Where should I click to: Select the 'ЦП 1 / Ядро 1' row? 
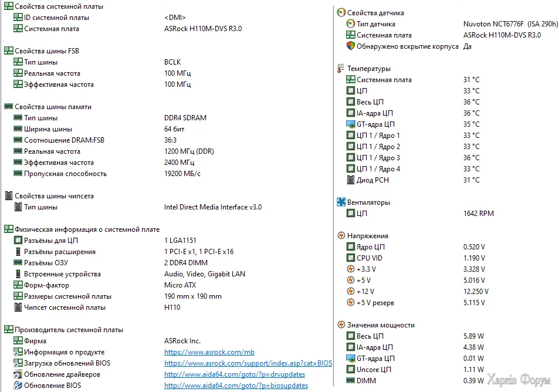click(x=413, y=135)
